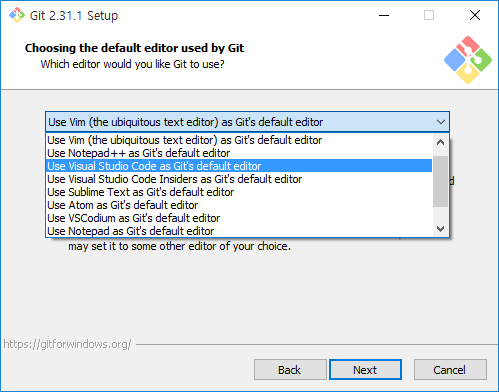The height and width of the screenshot is (392, 499).
Task: Go Back to the previous setup page
Action: click(x=290, y=370)
